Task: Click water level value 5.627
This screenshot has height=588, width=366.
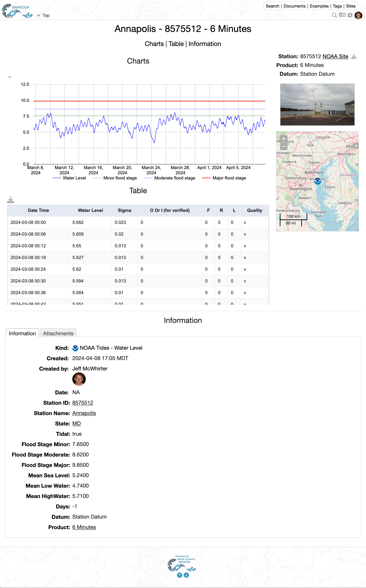Action: (78, 258)
